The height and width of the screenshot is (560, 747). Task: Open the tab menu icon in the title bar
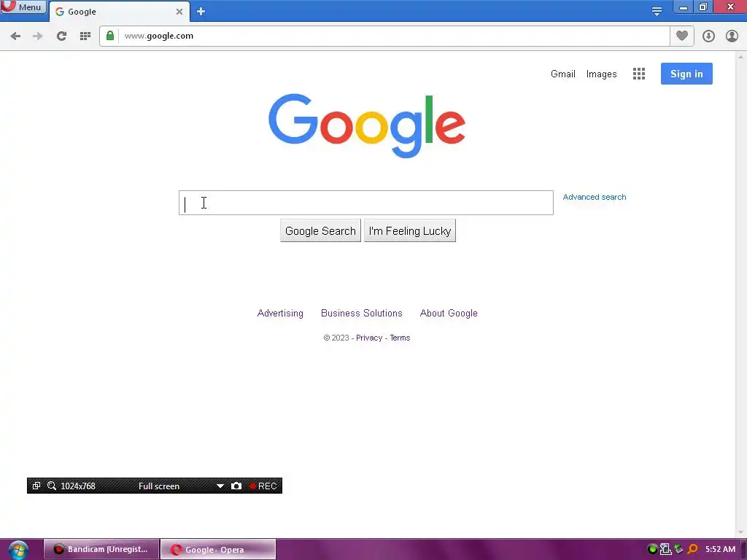click(x=657, y=12)
